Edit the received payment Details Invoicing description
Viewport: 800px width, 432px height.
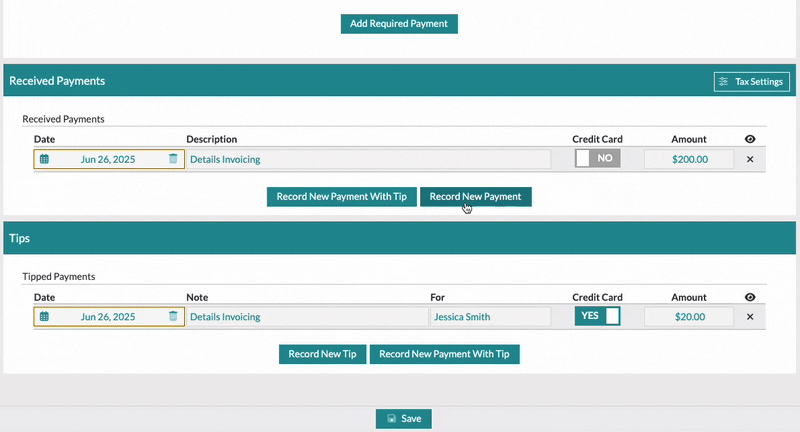click(x=368, y=159)
